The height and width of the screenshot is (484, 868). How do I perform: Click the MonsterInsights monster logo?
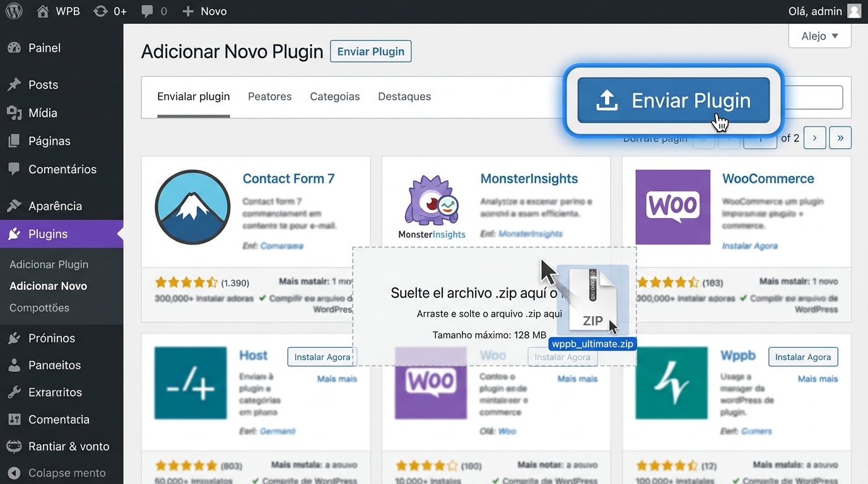click(x=432, y=200)
